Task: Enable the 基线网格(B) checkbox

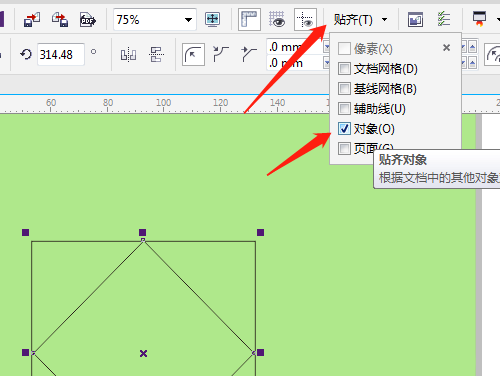Action: click(x=344, y=89)
